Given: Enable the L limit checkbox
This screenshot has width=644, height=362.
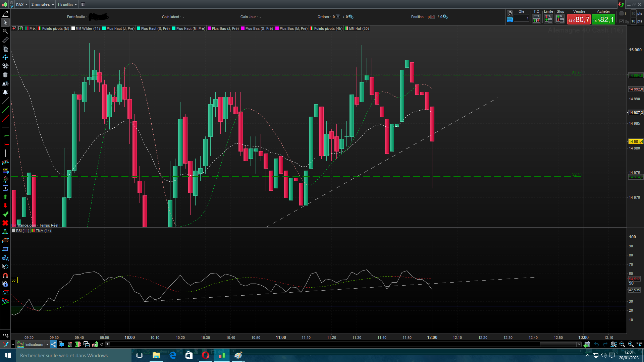Looking at the screenshot, I should click(x=622, y=13).
